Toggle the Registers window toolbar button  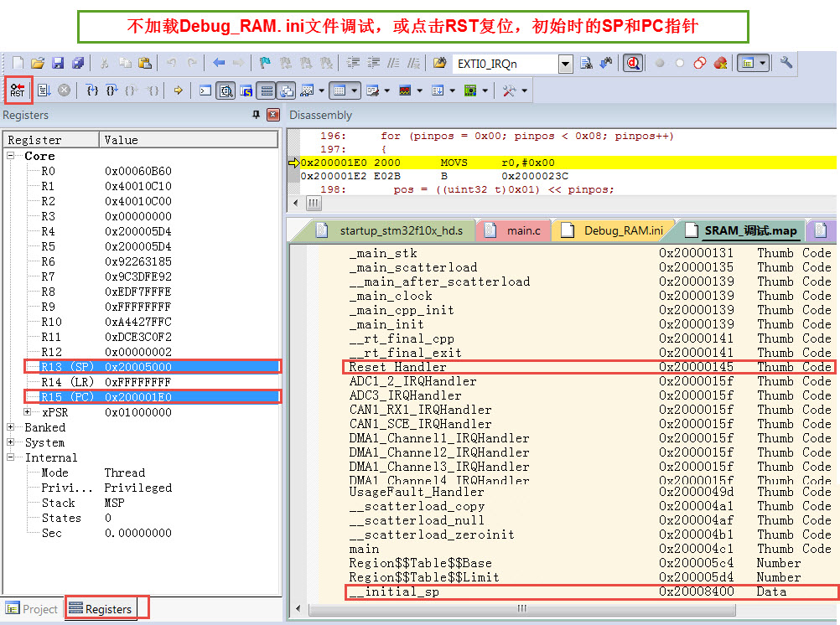click(x=267, y=90)
